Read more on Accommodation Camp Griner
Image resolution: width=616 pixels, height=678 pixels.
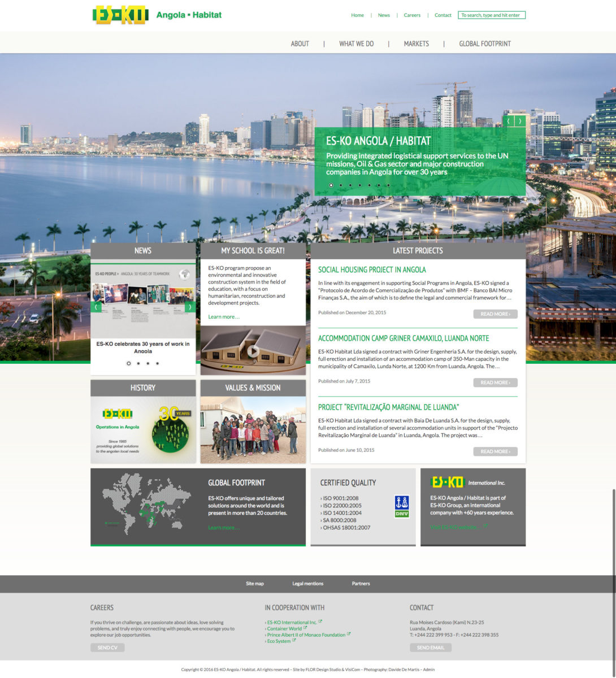495,383
